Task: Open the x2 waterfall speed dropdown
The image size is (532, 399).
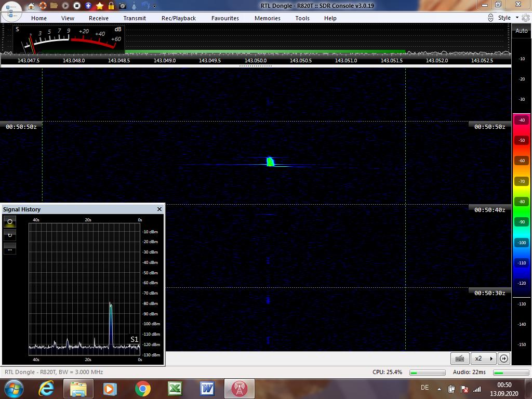Action: (x=484, y=358)
